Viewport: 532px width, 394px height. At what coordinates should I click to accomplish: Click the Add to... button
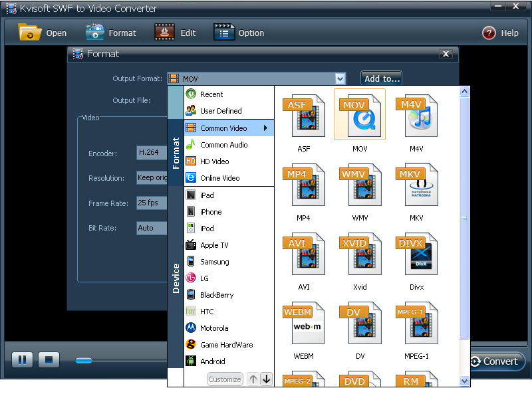(x=382, y=78)
